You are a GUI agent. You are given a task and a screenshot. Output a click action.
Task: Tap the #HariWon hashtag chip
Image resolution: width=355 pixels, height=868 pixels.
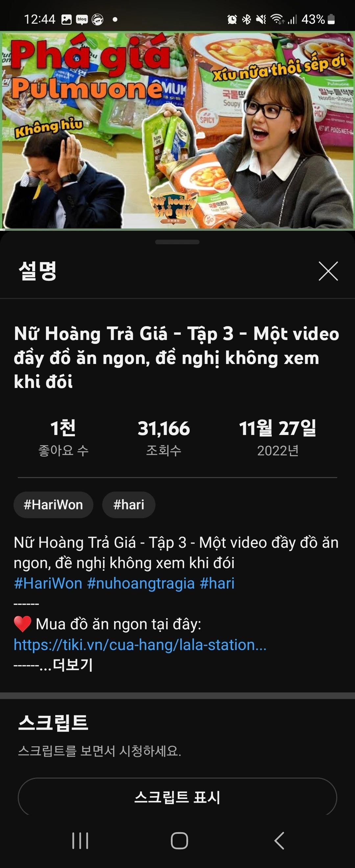click(53, 505)
